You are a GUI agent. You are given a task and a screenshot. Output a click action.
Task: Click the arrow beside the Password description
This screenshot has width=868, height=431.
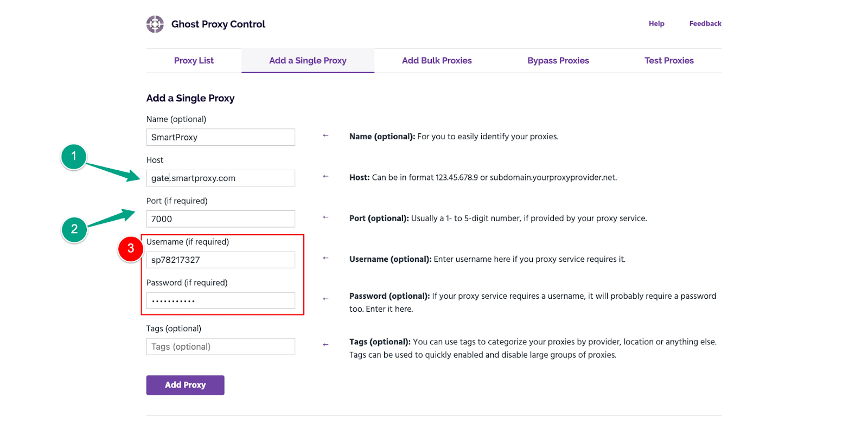point(325,299)
